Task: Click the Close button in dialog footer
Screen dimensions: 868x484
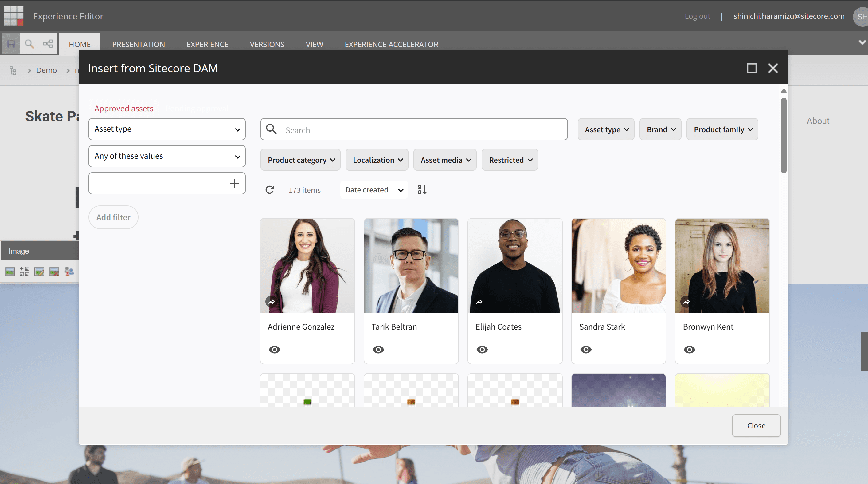Action: click(x=756, y=426)
